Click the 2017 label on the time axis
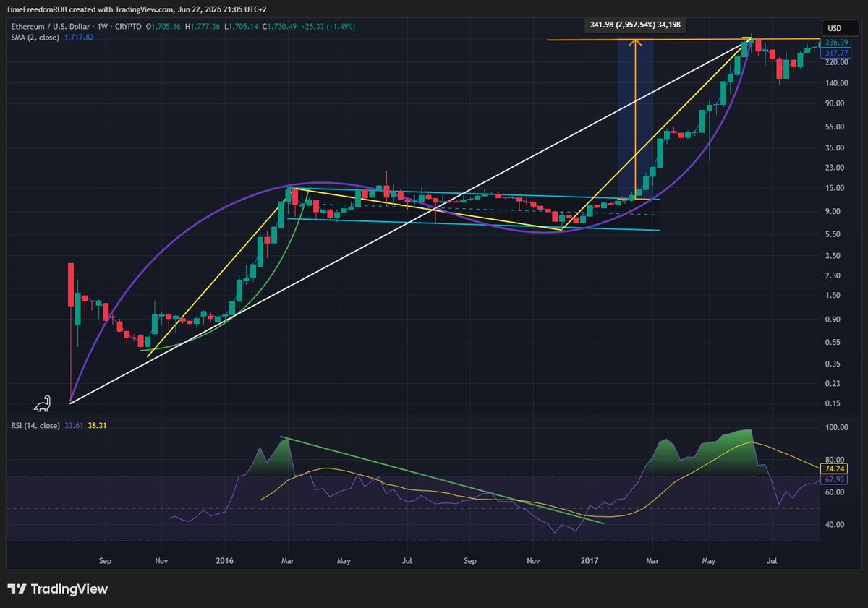Viewport: 868px width, 608px height. click(x=590, y=560)
